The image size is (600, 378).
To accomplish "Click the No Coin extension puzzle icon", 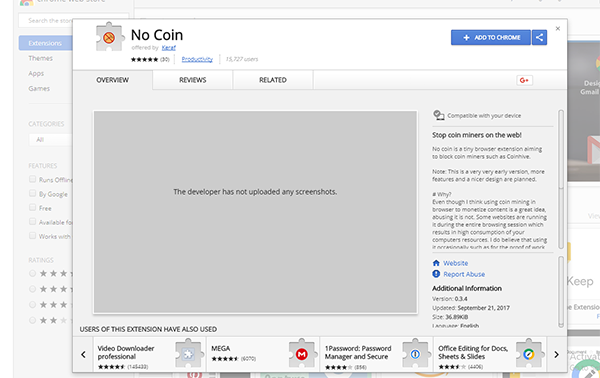I will 109,37.
